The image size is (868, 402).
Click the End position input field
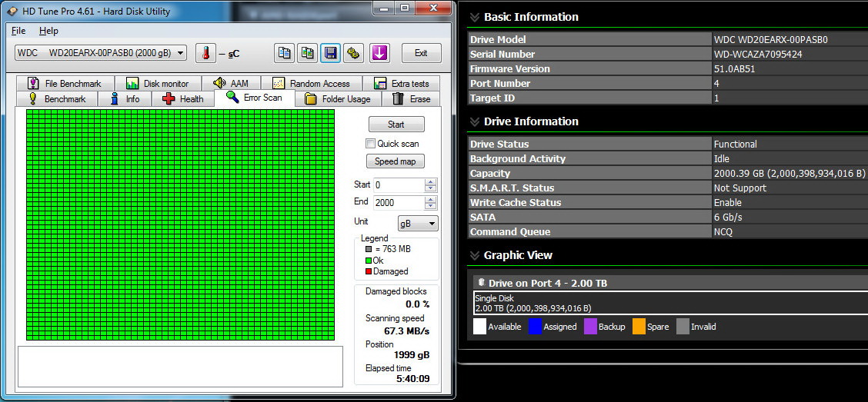(x=399, y=203)
